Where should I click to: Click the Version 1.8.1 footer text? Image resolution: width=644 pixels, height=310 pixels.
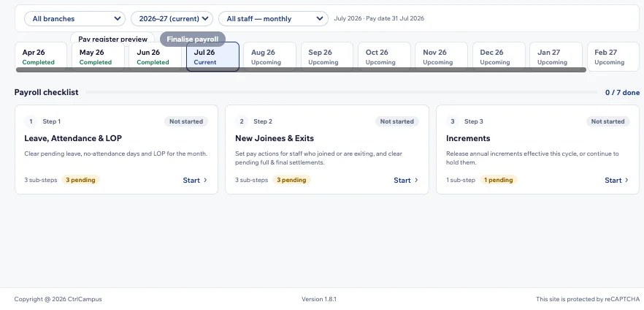319,299
